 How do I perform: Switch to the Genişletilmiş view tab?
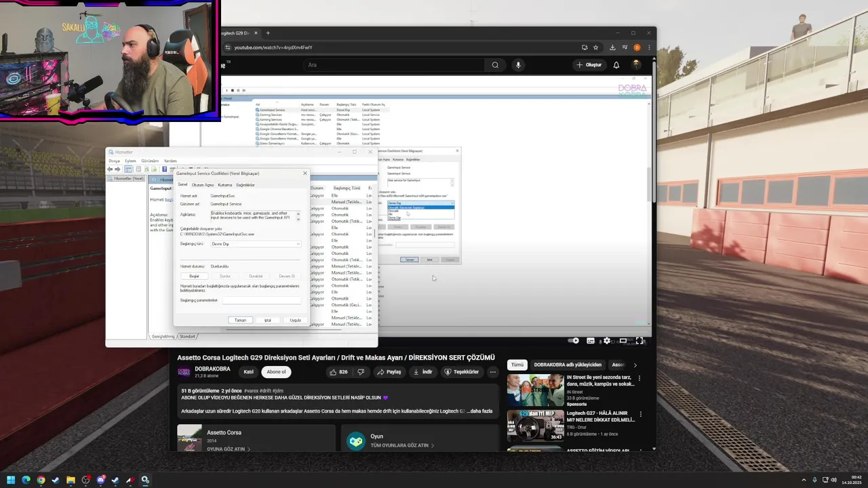(163, 336)
